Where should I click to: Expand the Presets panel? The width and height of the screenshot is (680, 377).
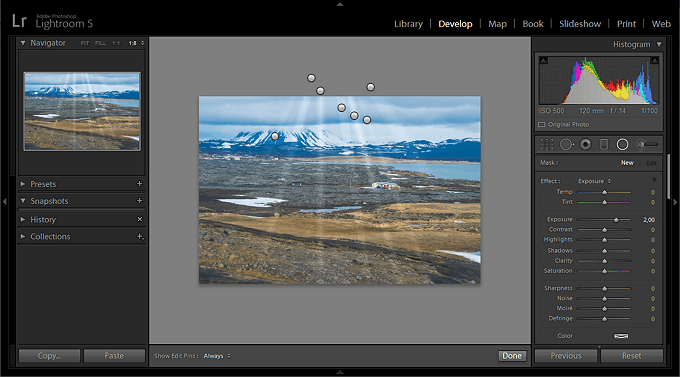23,184
